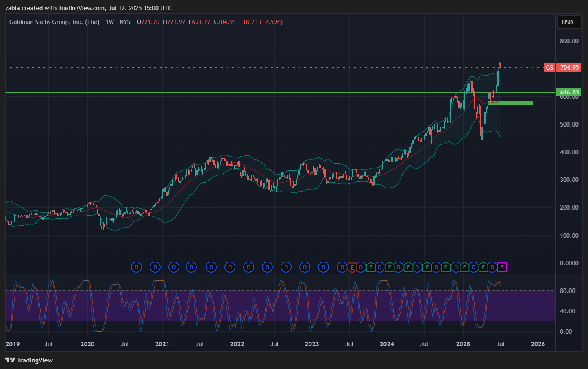Click the 704.95 current price label
588x369 pixels.
tap(569, 68)
